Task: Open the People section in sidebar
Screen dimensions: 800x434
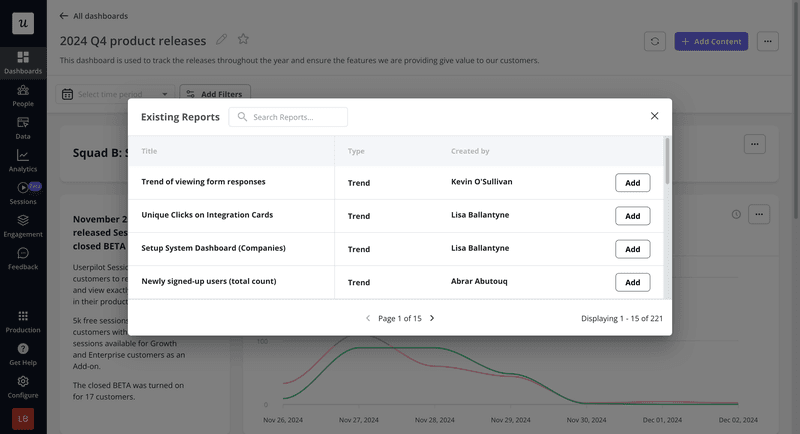Action: click(22, 95)
